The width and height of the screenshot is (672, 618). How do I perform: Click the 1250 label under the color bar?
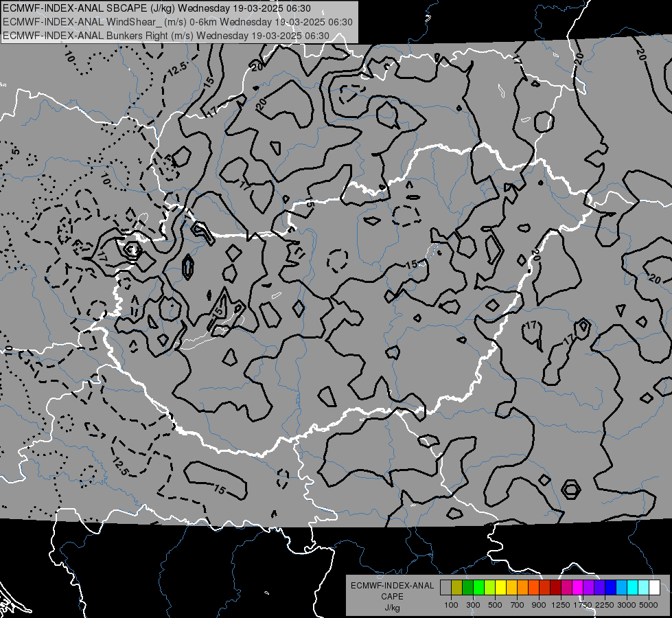(561, 605)
